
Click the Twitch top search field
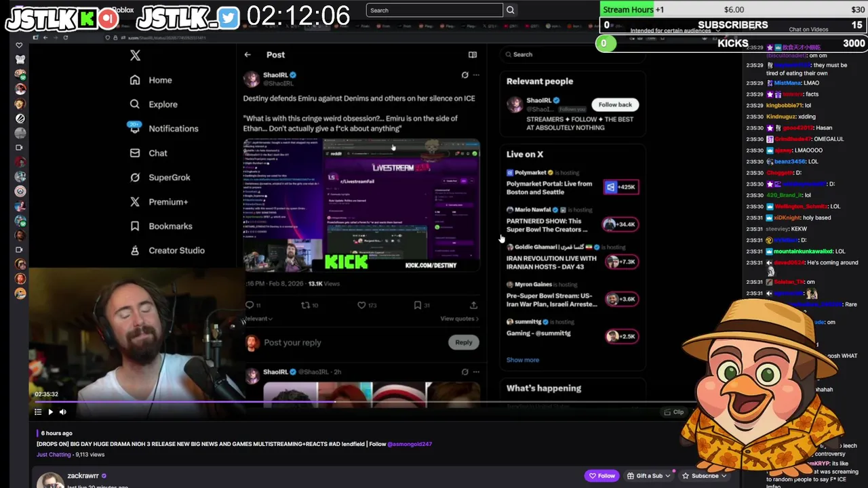435,10
